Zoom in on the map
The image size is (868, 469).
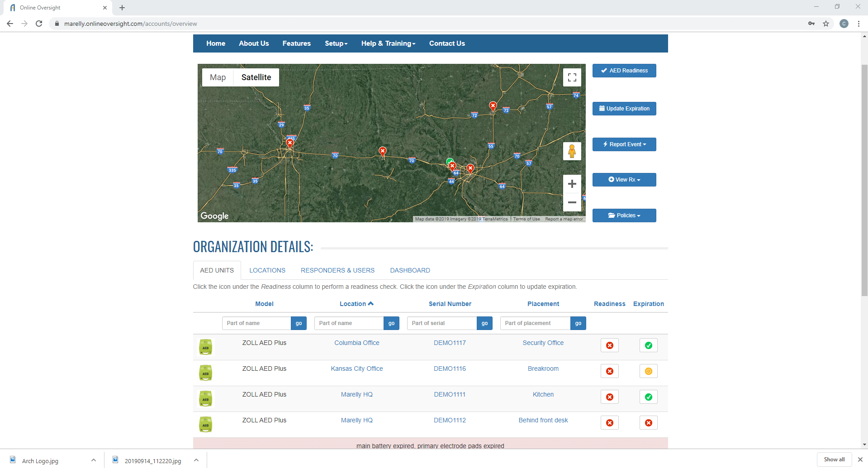pyautogui.click(x=572, y=184)
